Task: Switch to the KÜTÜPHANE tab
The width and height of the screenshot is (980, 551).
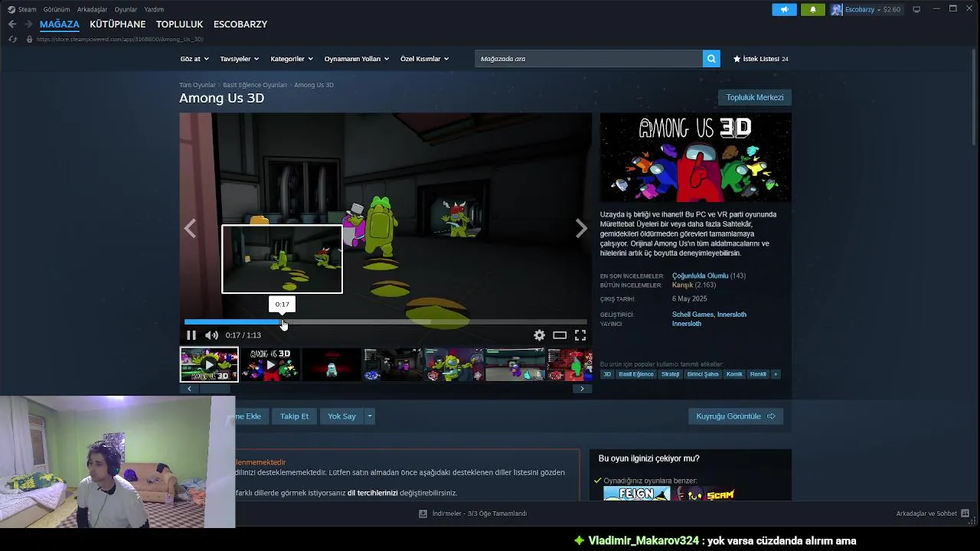Action: pos(117,24)
